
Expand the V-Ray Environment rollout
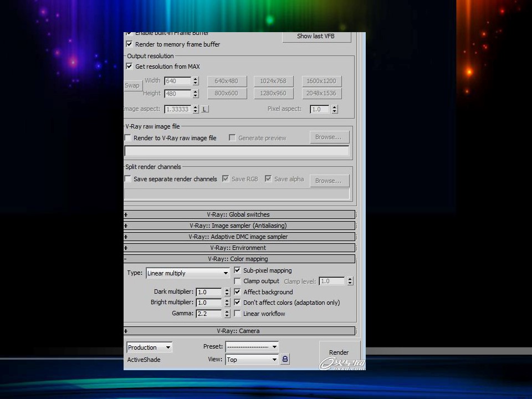[239, 248]
